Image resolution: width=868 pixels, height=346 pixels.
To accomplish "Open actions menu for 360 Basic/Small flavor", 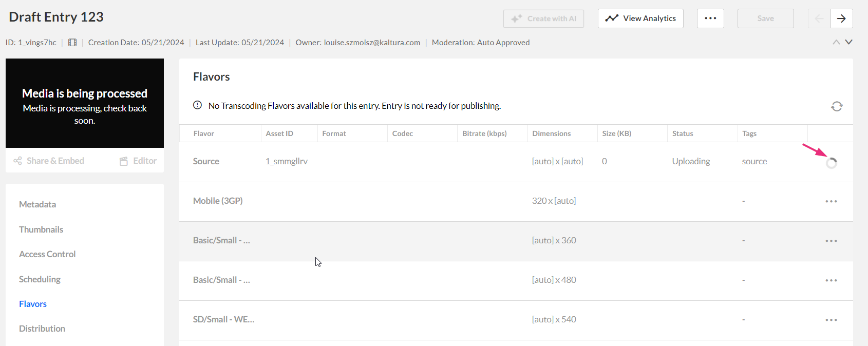I will pos(831,241).
